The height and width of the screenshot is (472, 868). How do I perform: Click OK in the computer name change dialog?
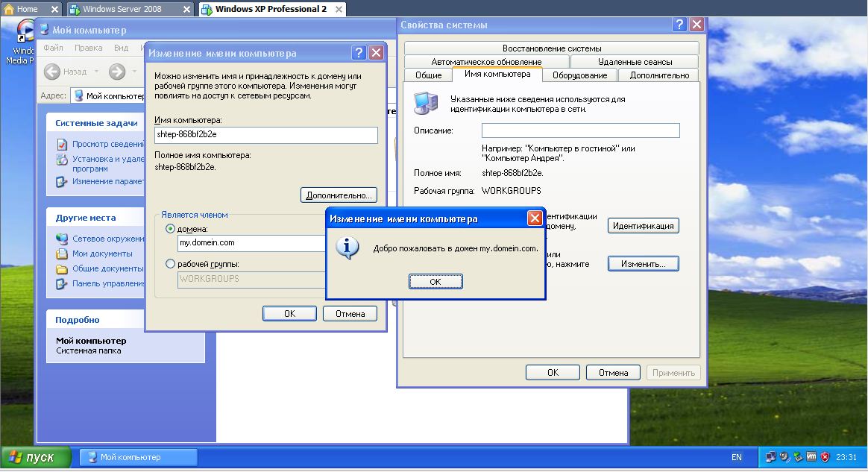pos(289,314)
